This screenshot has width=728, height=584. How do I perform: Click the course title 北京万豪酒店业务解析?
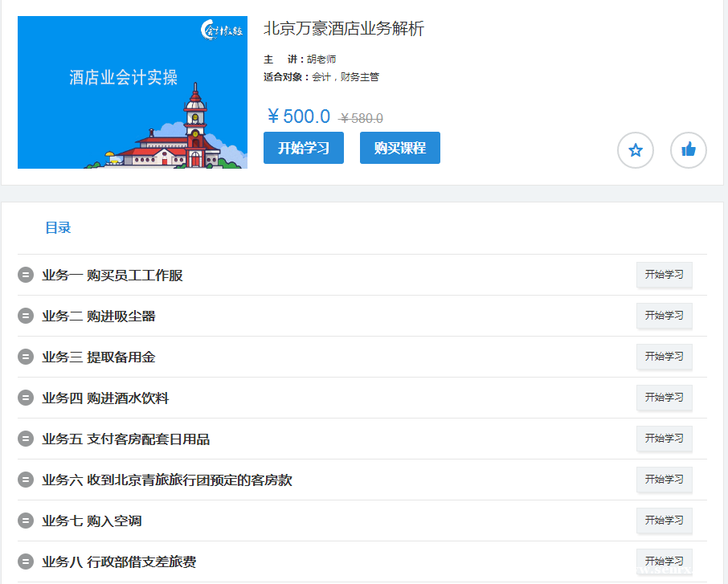point(343,29)
